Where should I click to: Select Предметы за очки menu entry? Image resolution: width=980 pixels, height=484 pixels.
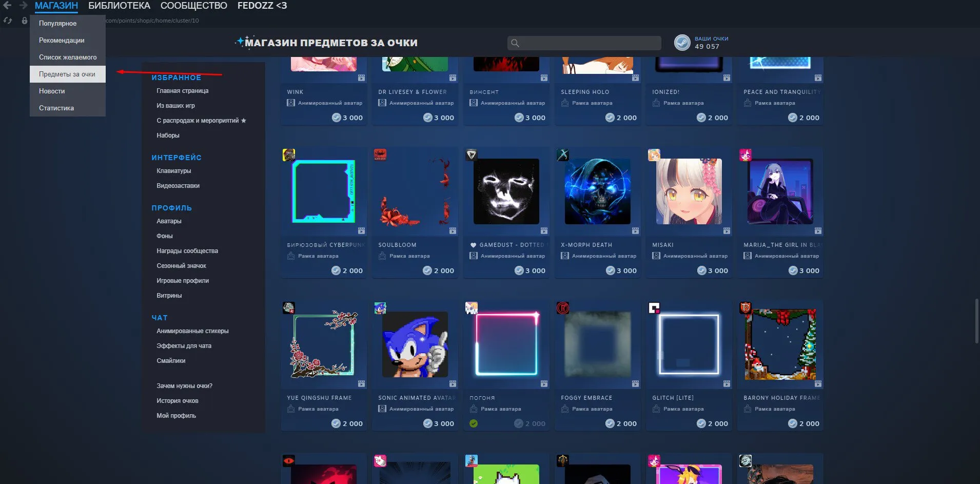pos(68,74)
